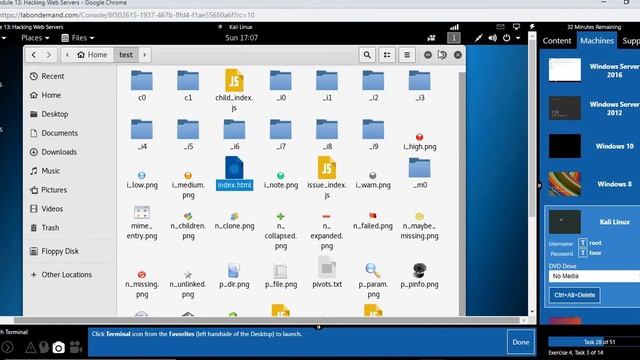
Task: Type password toor via T button
Action: click(582, 253)
